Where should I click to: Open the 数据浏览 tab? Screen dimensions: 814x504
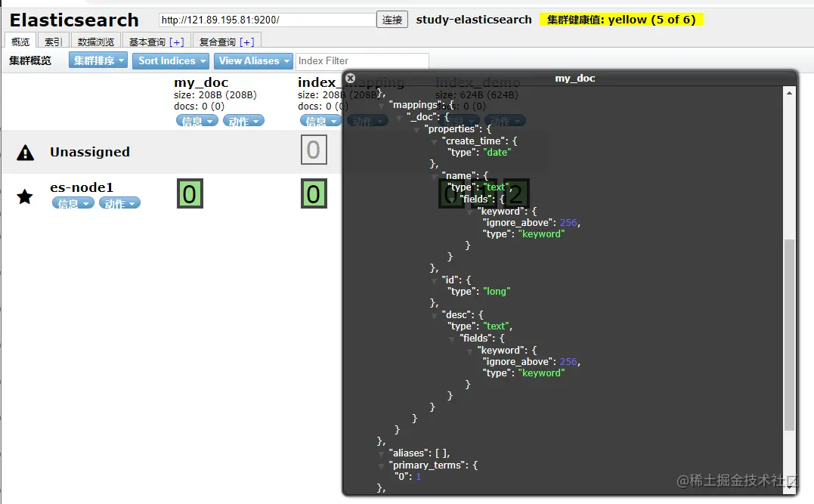click(x=96, y=42)
